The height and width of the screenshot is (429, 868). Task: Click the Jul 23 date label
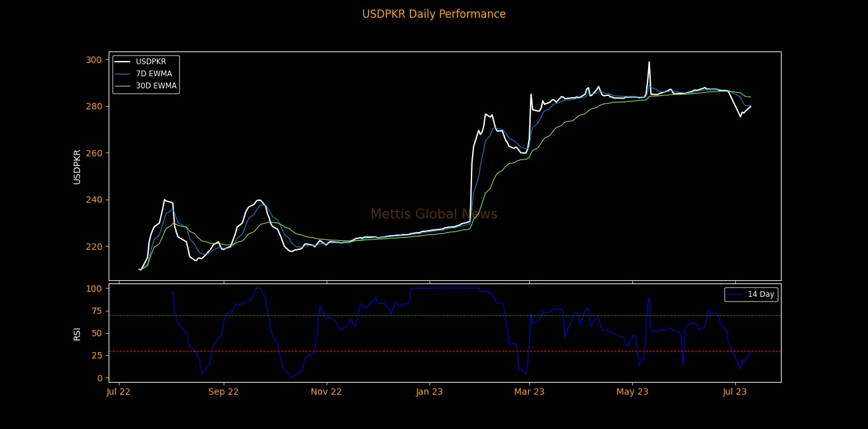pyautogui.click(x=735, y=392)
